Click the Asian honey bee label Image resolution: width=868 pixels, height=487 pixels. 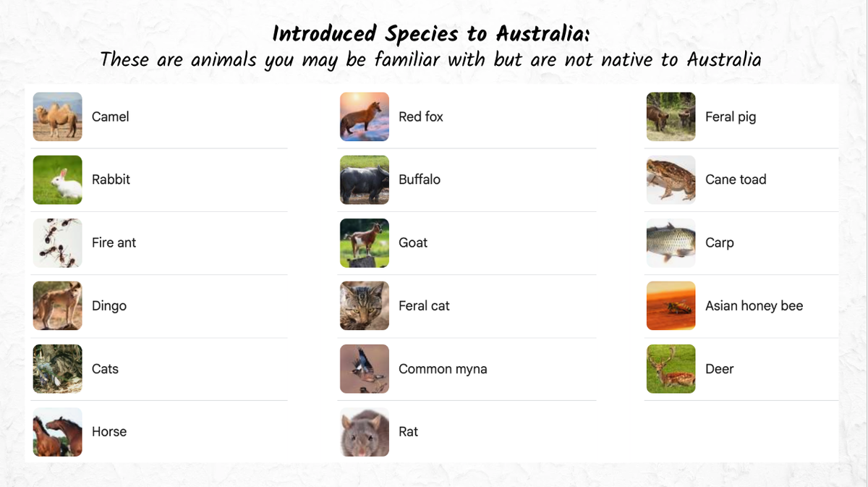click(x=754, y=306)
